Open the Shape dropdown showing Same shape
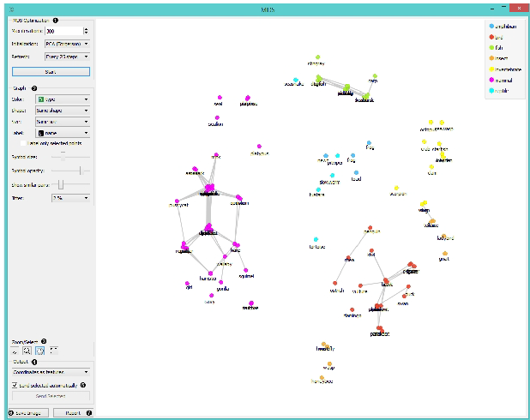Screen dimensions: 530x420 [x=63, y=111]
